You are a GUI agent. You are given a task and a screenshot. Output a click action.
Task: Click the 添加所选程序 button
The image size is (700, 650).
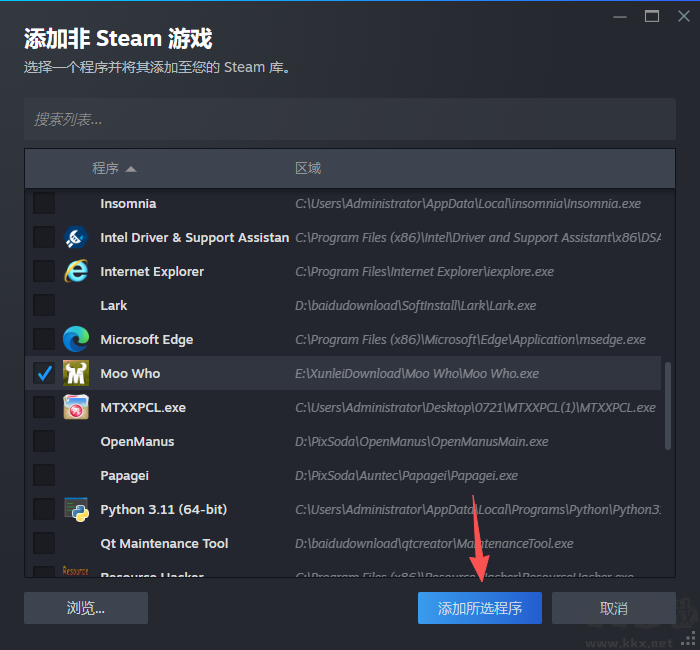click(x=480, y=608)
